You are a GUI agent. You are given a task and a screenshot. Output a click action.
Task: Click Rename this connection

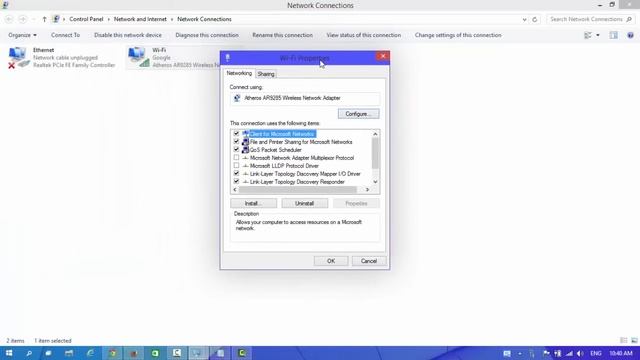(282, 36)
